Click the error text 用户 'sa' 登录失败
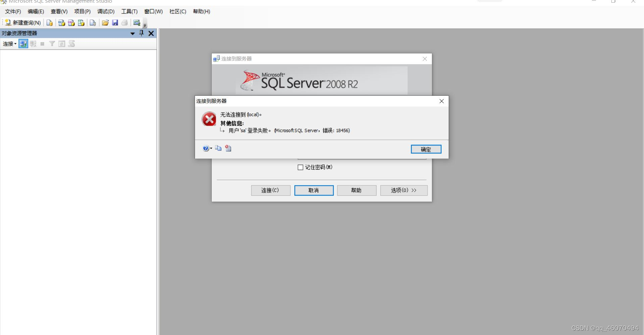Image resolution: width=644 pixels, height=335 pixels. [250, 130]
